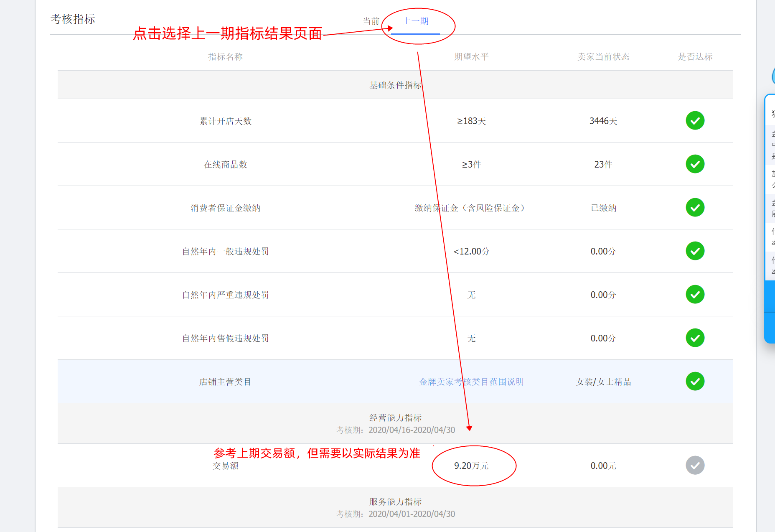Click the 女装/女士精品 category value
Screen dimensions: 775x532
603,382
